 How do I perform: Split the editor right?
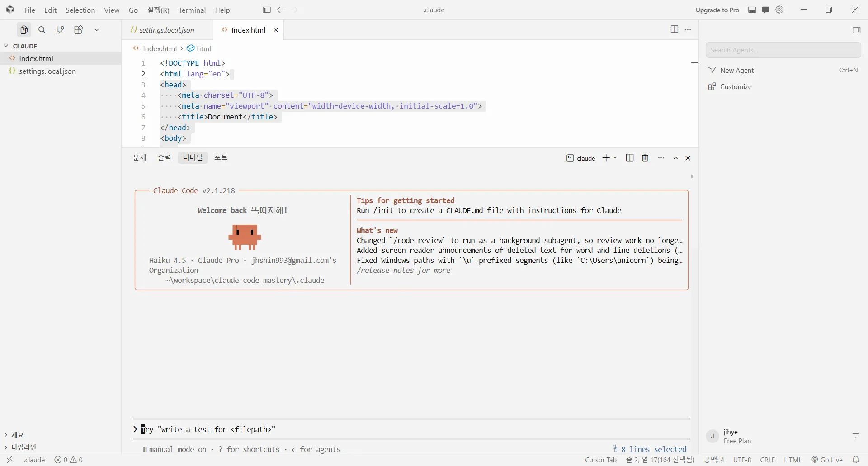tap(675, 29)
